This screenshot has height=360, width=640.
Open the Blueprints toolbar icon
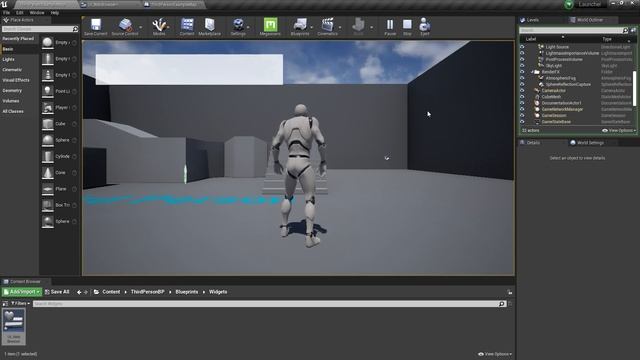[300, 24]
